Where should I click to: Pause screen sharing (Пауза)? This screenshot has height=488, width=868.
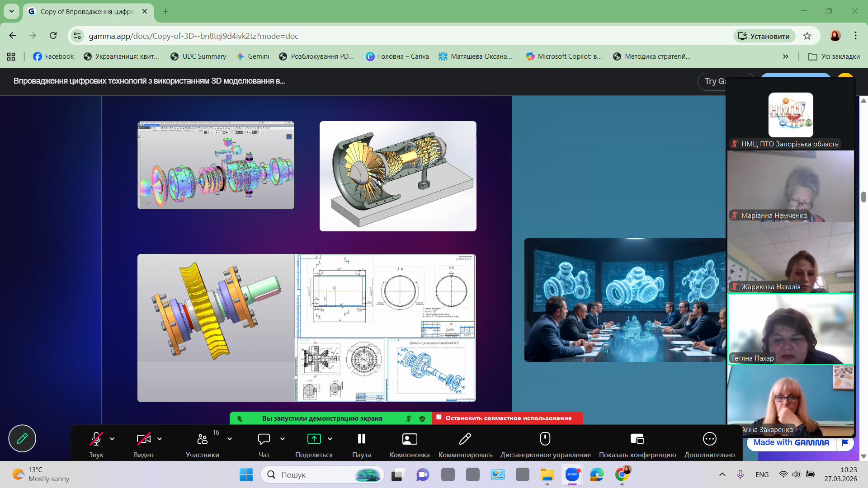pyautogui.click(x=361, y=439)
